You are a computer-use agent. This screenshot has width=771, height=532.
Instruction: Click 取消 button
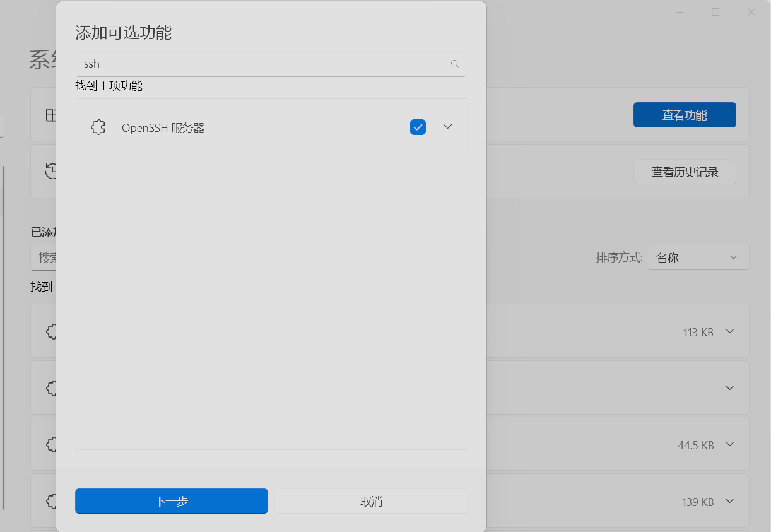371,501
